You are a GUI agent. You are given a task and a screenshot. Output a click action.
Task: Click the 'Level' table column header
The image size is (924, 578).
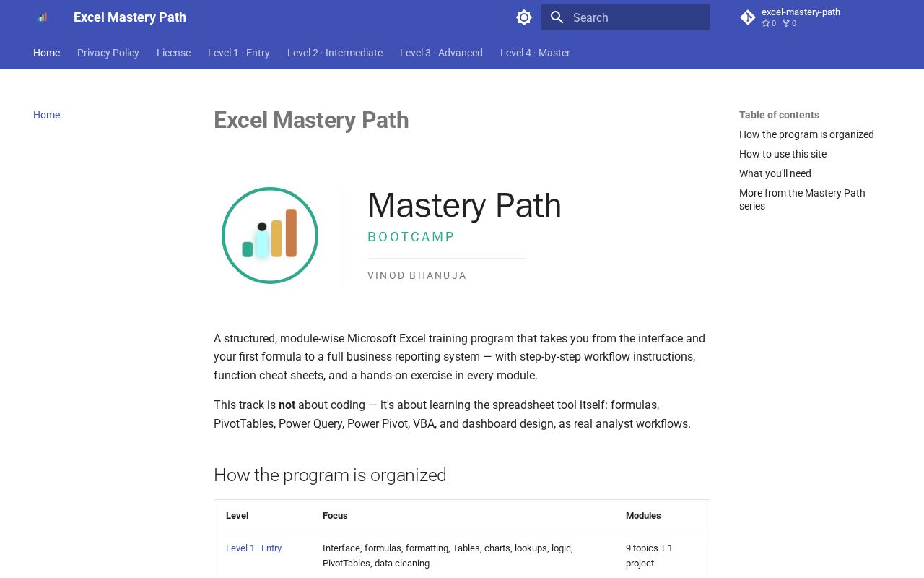click(237, 516)
